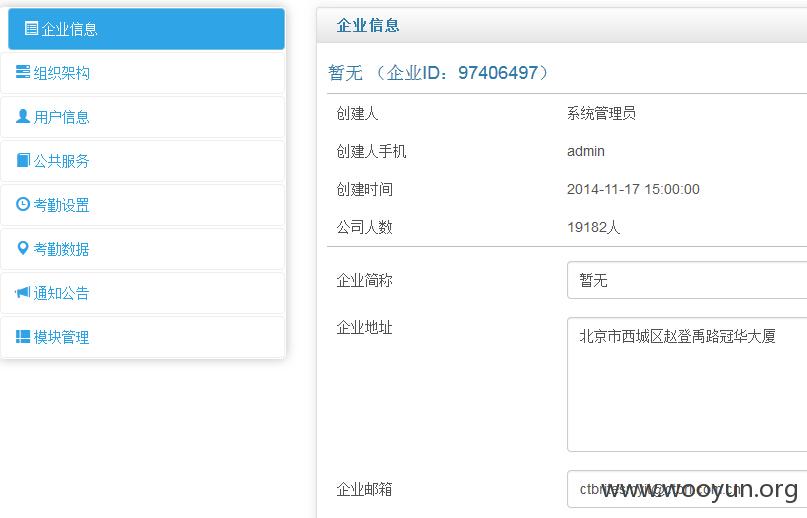This screenshot has height=518, width=807.
Task: Click the 企业地址 label
Action: point(364,327)
